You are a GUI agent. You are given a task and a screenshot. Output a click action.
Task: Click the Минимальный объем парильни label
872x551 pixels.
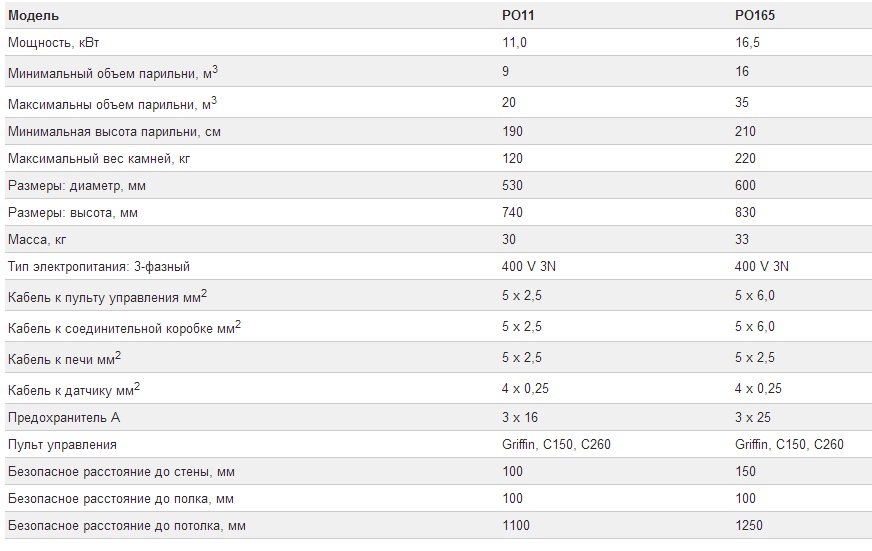(113, 72)
